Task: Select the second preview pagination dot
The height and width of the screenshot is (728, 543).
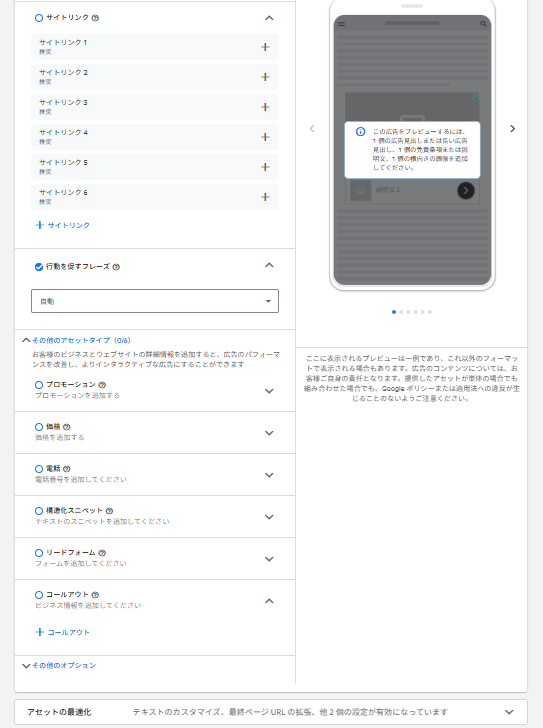Action: point(401,312)
